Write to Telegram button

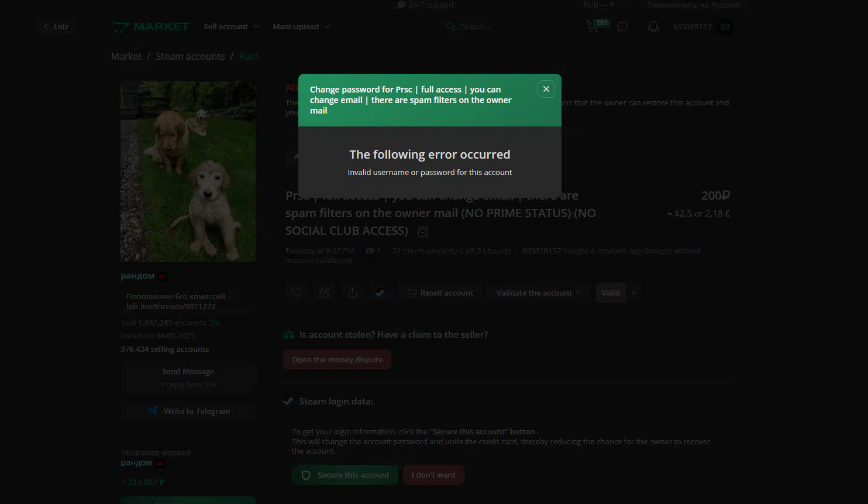(188, 411)
